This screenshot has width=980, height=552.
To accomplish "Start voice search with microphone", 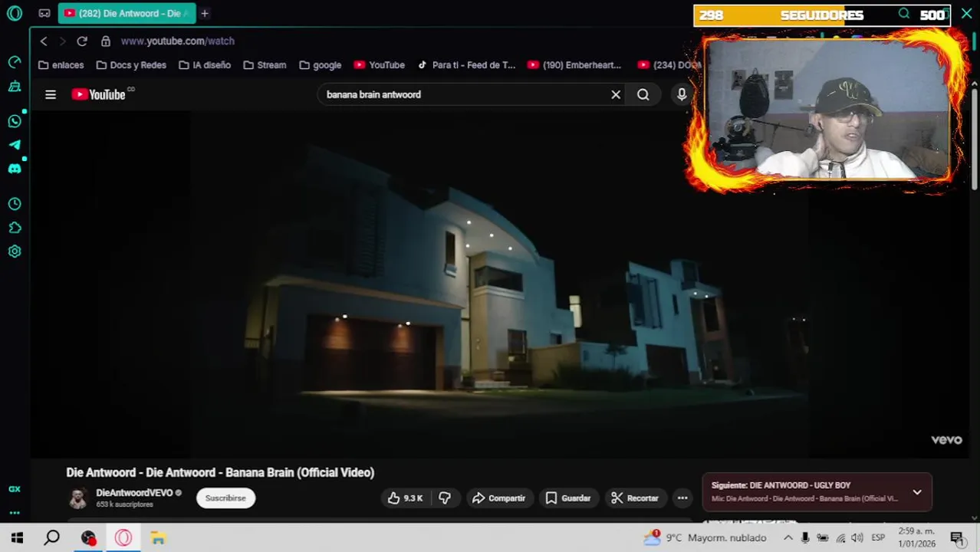I will (x=682, y=94).
